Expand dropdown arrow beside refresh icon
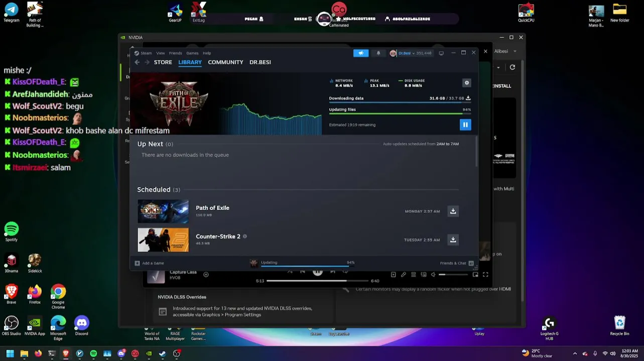This screenshot has width=644, height=361. point(498,67)
